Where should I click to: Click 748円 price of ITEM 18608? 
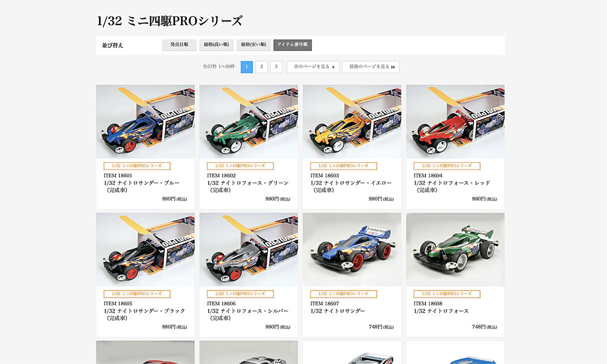pyautogui.click(x=484, y=327)
